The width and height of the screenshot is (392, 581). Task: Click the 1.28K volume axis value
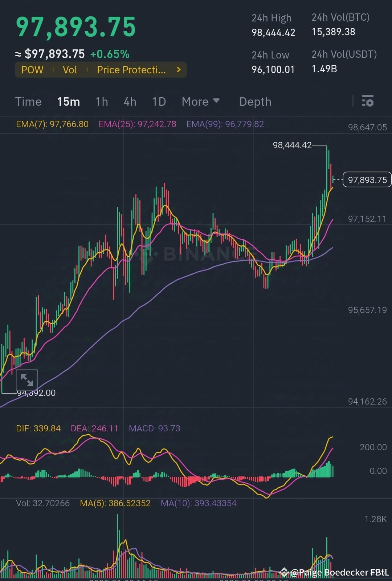point(376,519)
